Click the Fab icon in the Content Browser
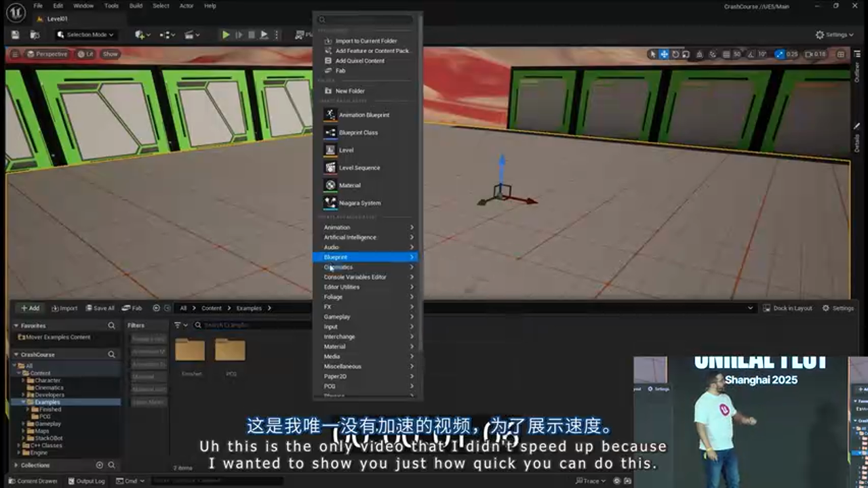 133,308
